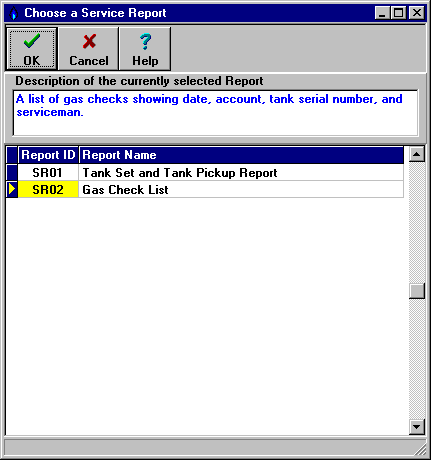Click the row selector beside SR01
Image resolution: width=431 pixels, height=460 pixels.
(x=12, y=172)
